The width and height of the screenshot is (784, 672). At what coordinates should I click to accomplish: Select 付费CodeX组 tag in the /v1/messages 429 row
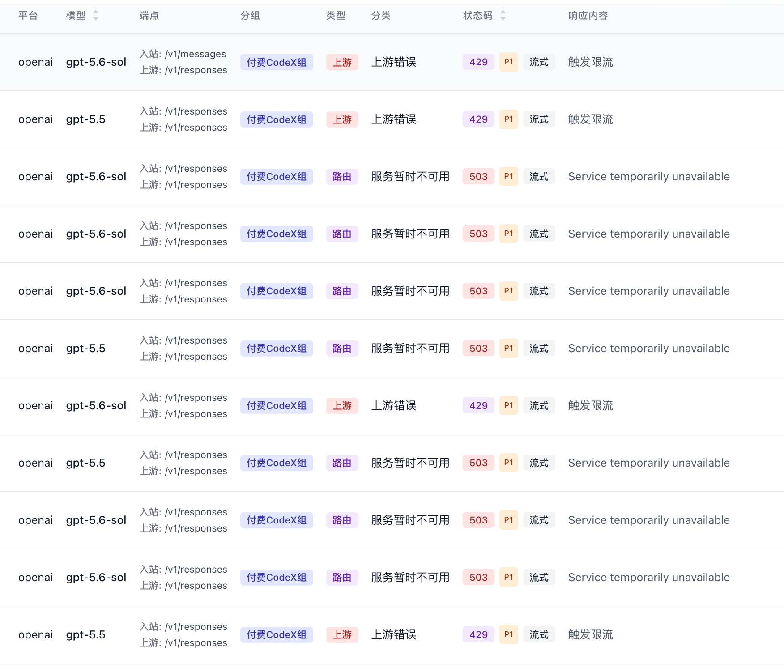(x=277, y=62)
